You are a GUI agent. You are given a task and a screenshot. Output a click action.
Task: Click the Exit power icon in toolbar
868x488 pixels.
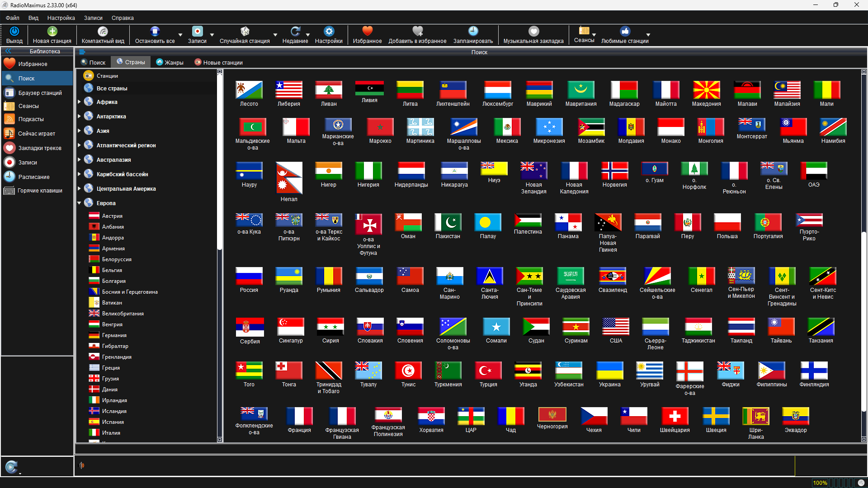click(x=14, y=31)
